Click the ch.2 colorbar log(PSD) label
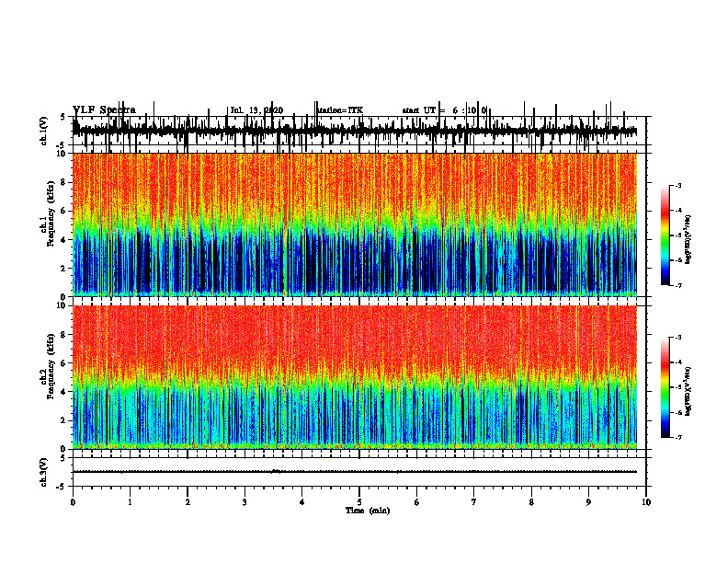Image resolution: width=728 pixels, height=563 pixels. 688,390
